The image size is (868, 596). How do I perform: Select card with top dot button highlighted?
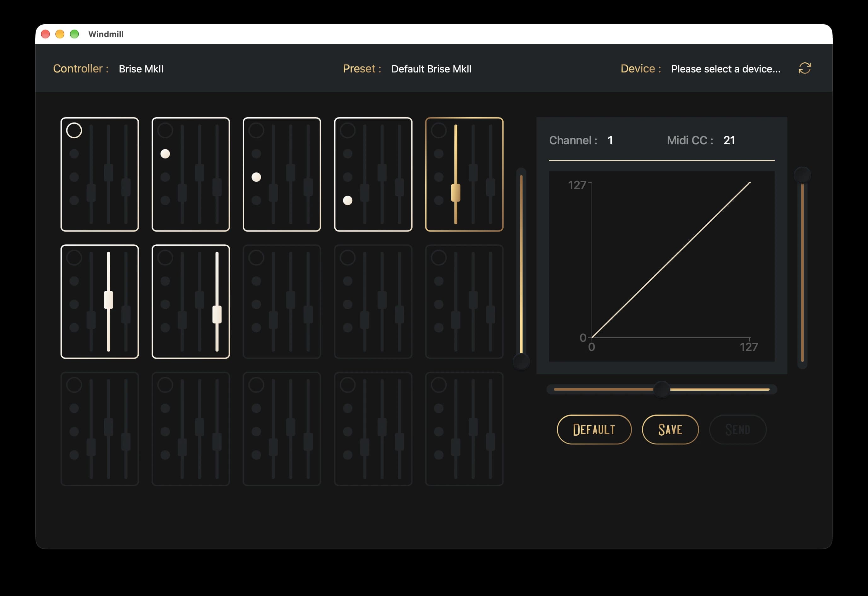coord(191,175)
